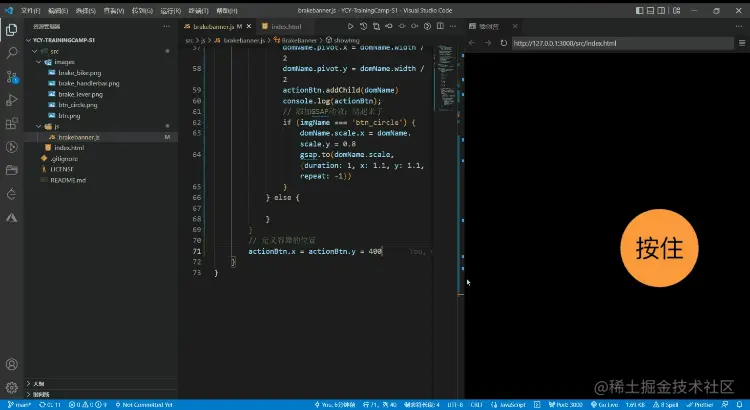750x410 pixels.
Task: Open the Search view in activity bar
Action: pyautogui.click(x=11, y=53)
